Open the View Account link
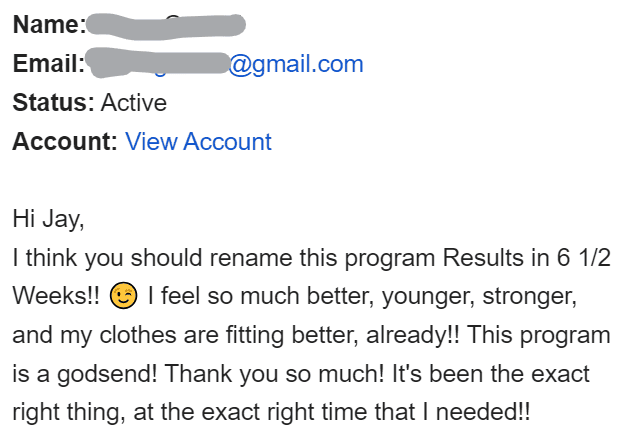The image size is (623, 437). point(198,142)
